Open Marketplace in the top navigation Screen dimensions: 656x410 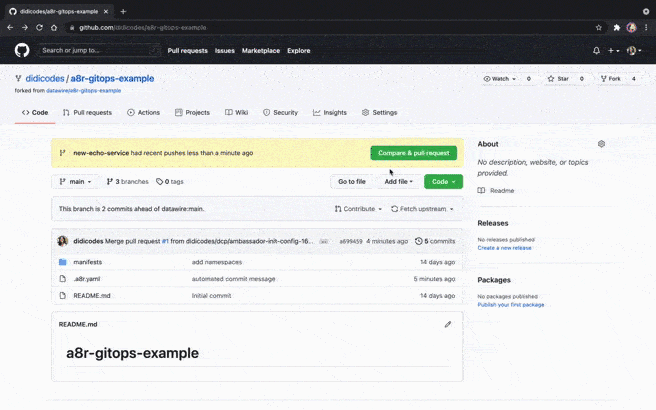pos(261,51)
